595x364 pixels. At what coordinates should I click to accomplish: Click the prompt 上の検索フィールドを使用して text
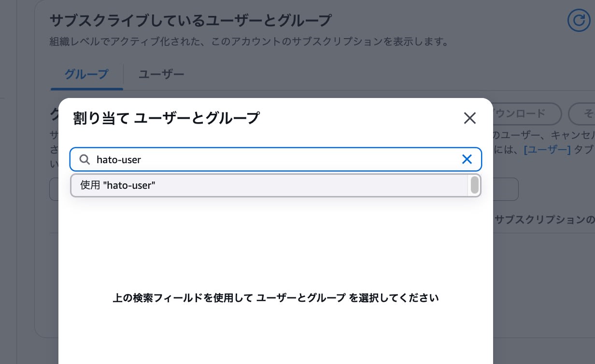click(276, 298)
